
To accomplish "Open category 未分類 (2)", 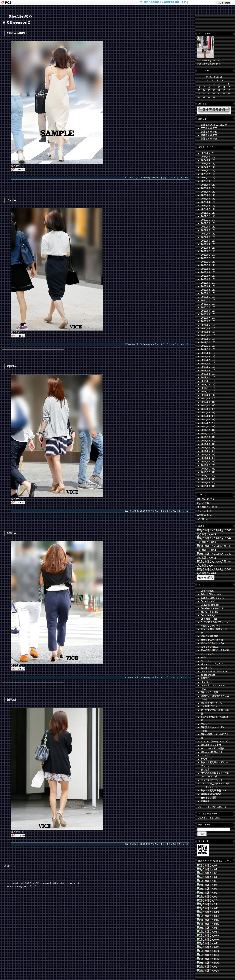I will tap(202, 519).
